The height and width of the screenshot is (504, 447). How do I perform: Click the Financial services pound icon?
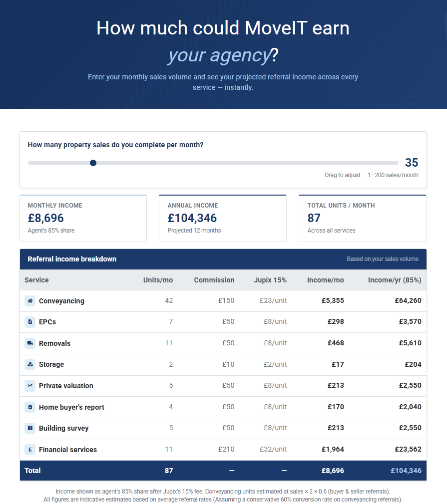30,450
